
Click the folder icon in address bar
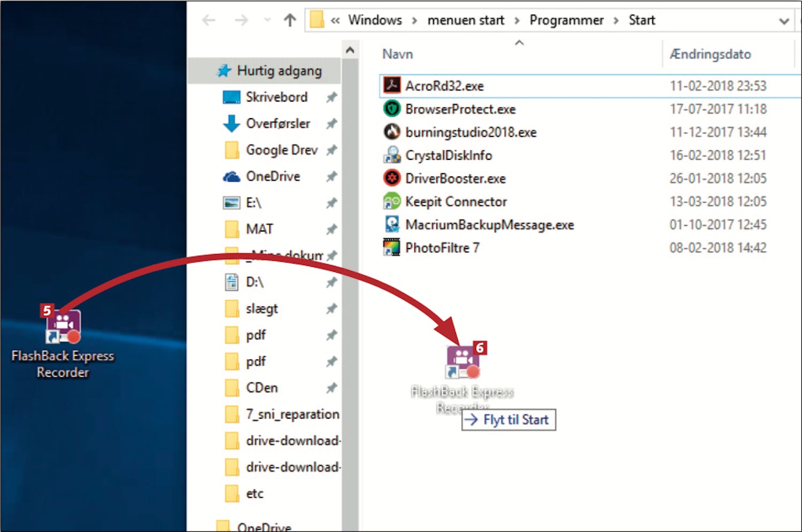[x=317, y=20]
